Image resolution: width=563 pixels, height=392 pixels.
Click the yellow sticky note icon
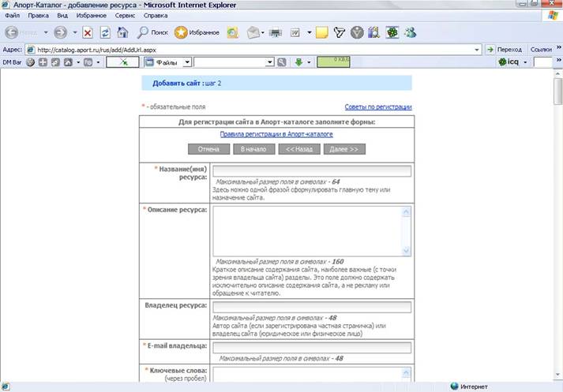coord(321,32)
